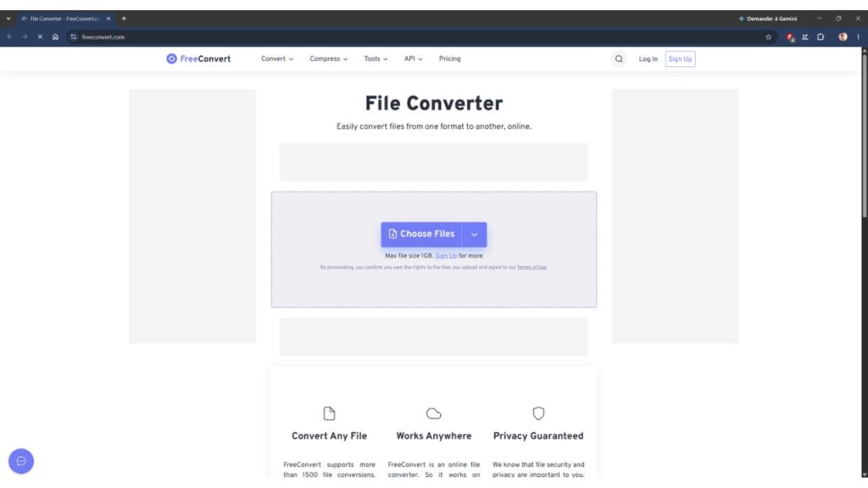The width and height of the screenshot is (868, 488).
Task: Expand the API menu
Action: tap(413, 58)
